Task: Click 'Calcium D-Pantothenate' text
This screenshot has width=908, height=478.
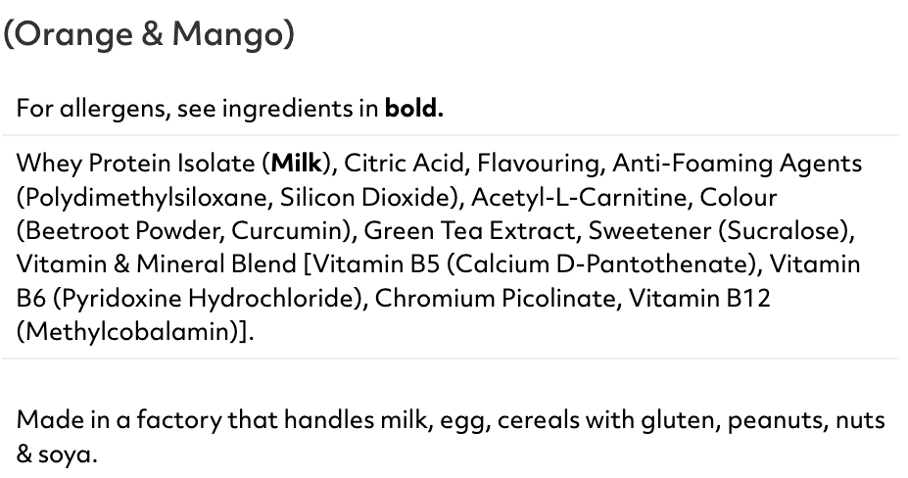Action: (602, 264)
